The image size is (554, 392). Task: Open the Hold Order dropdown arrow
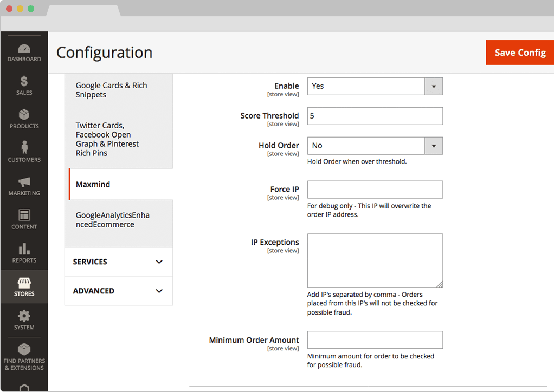click(x=434, y=146)
